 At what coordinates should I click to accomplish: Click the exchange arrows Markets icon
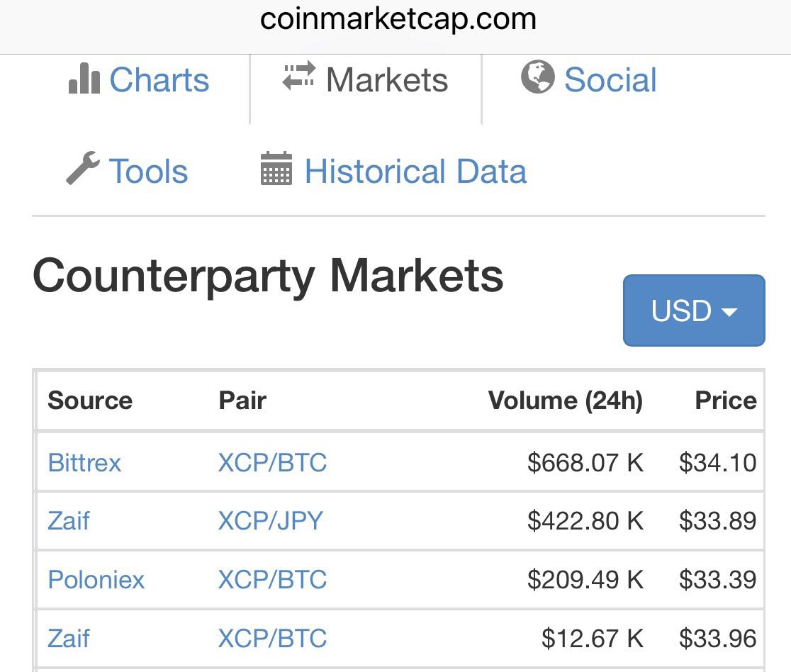pyautogui.click(x=299, y=76)
